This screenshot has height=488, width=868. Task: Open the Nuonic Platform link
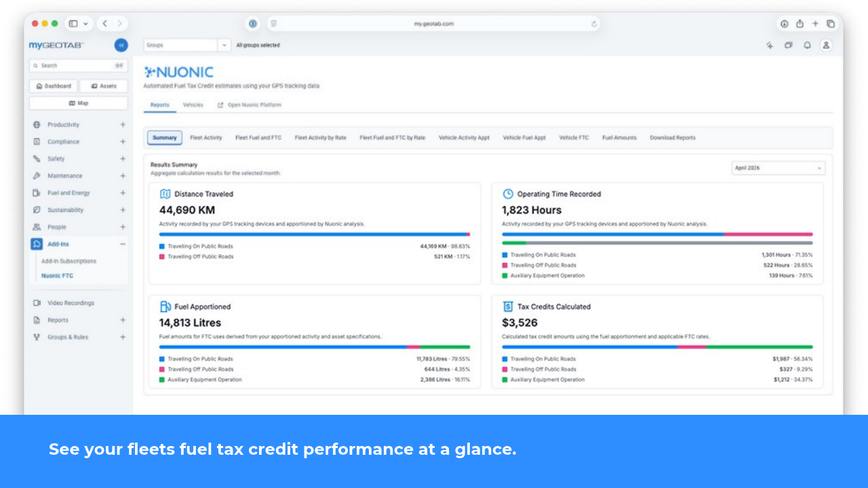[x=250, y=105]
